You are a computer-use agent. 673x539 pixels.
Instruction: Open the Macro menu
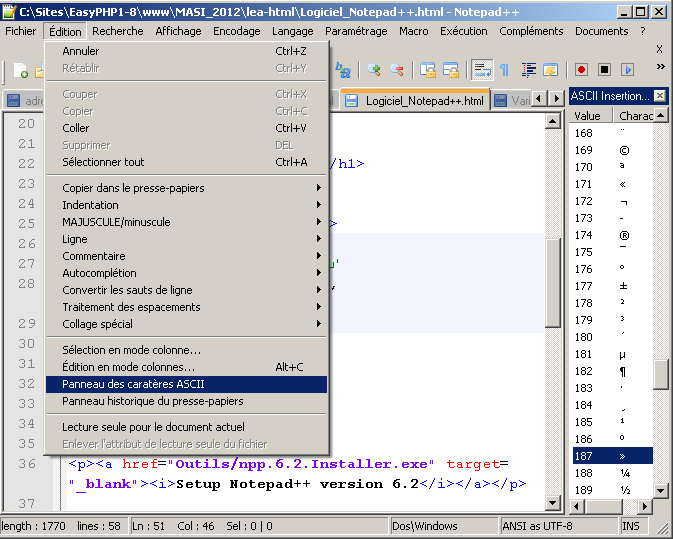click(x=413, y=31)
